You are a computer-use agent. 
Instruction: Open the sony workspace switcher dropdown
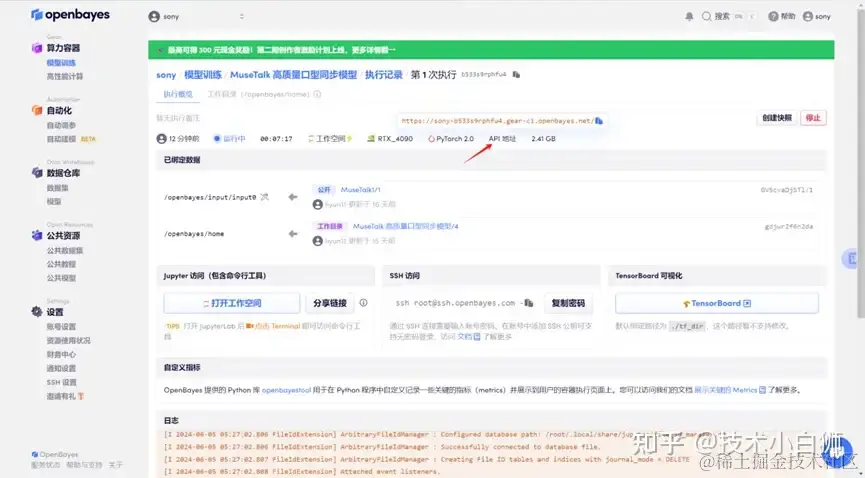click(196, 17)
